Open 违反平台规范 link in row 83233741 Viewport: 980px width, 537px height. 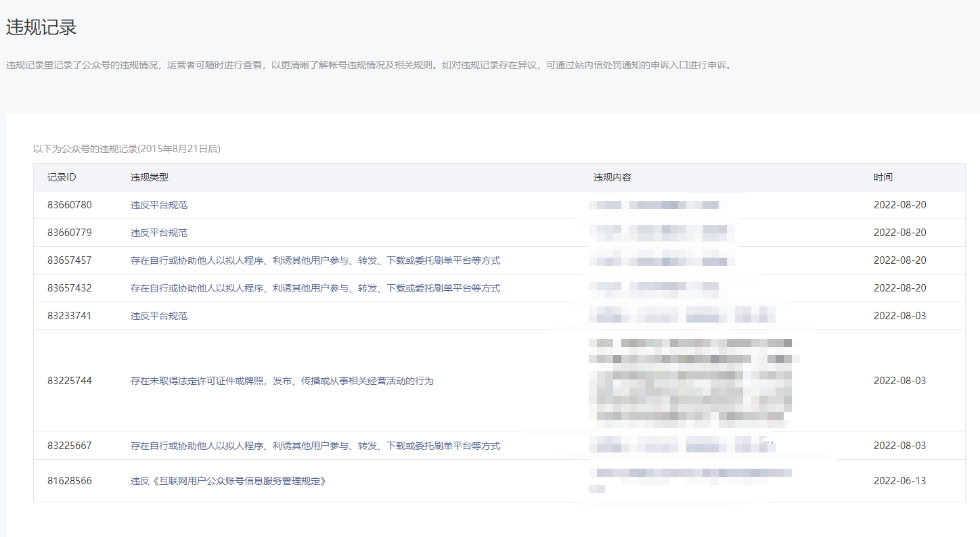159,316
